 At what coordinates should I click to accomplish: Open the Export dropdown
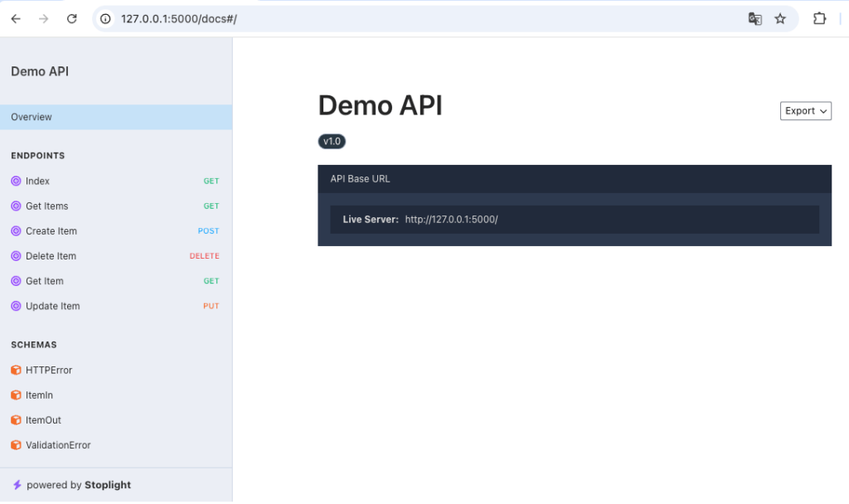[805, 110]
